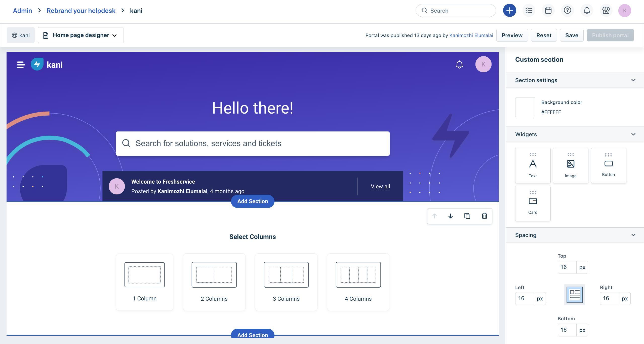Collapse the Section settings panel

coord(633,80)
